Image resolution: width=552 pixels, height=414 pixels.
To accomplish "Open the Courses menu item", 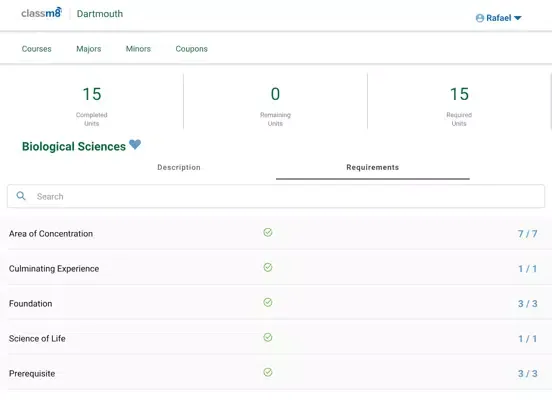I will [x=37, y=49].
